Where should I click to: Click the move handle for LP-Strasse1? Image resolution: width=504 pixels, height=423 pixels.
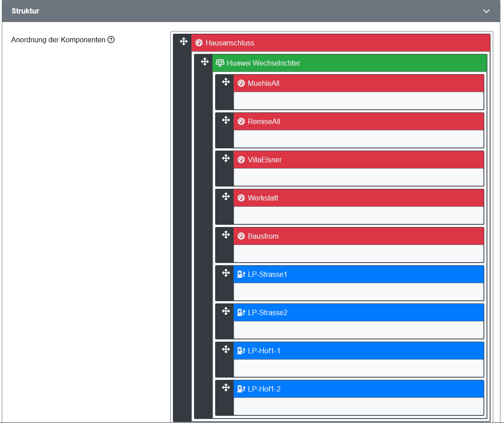(x=226, y=273)
